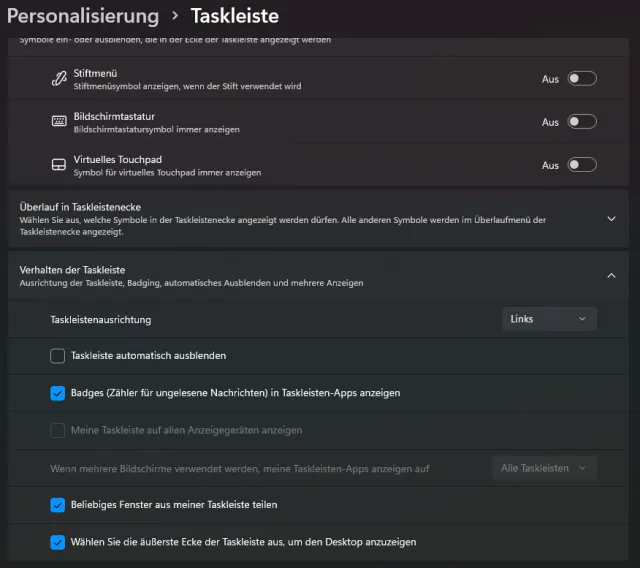Uncheck the Badges in Taskleisten-Apps checkbox
640x568 pixels.
[x=58, y=393]
